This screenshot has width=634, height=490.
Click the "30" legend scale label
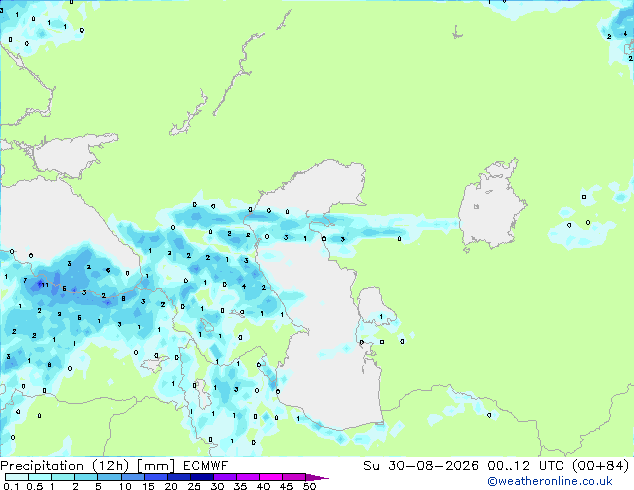pyautogui.click(x=217, y=486)
